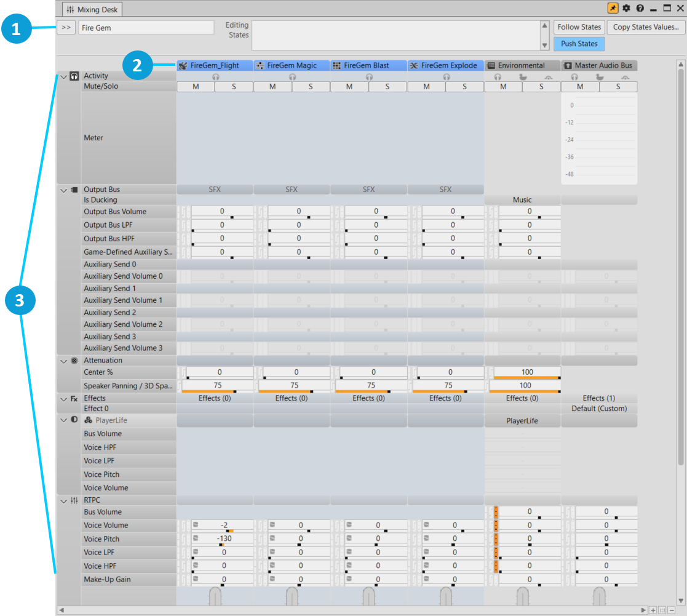Collapse the RTPC section
Viewport: 687px width, 616px height.
pyautogui.click(x=63, y=501)
